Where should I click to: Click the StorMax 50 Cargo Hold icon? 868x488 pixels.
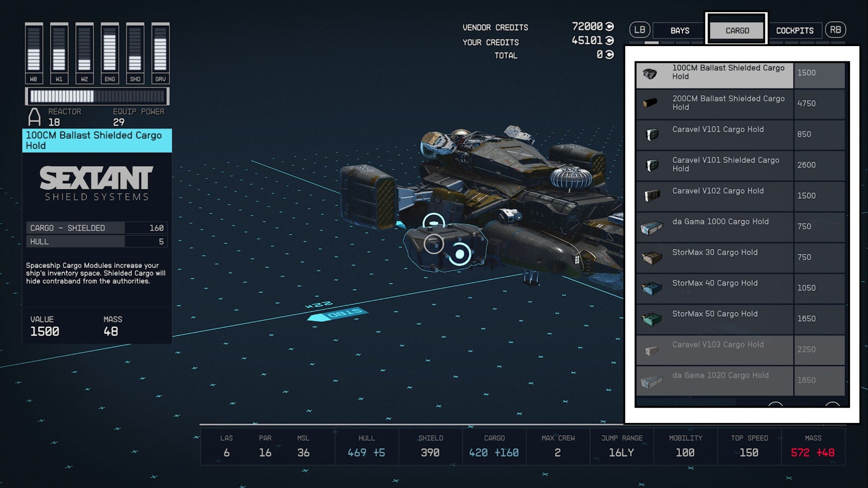coord(651,319)
